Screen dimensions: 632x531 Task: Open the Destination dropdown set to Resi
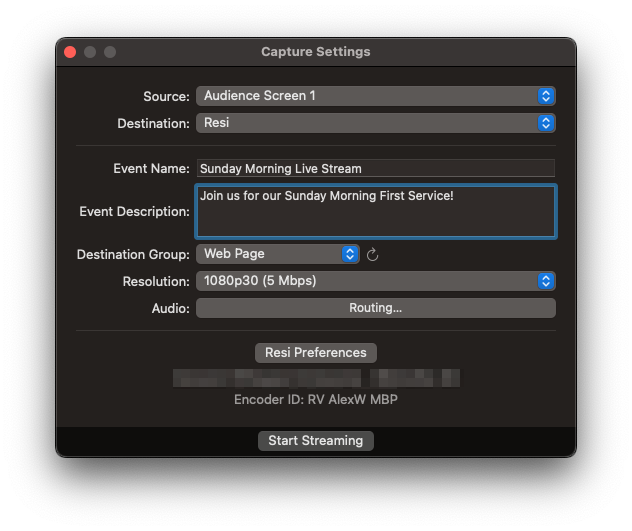point(376,123)
